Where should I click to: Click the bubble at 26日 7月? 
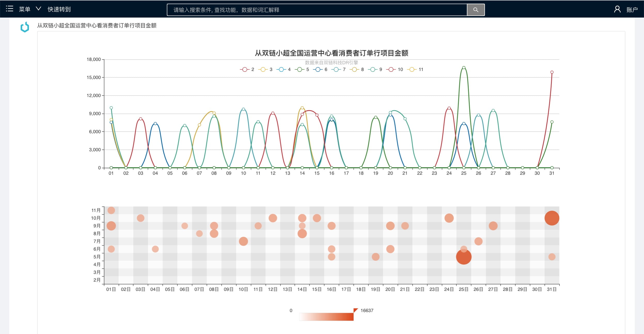(x=478, y=241)
